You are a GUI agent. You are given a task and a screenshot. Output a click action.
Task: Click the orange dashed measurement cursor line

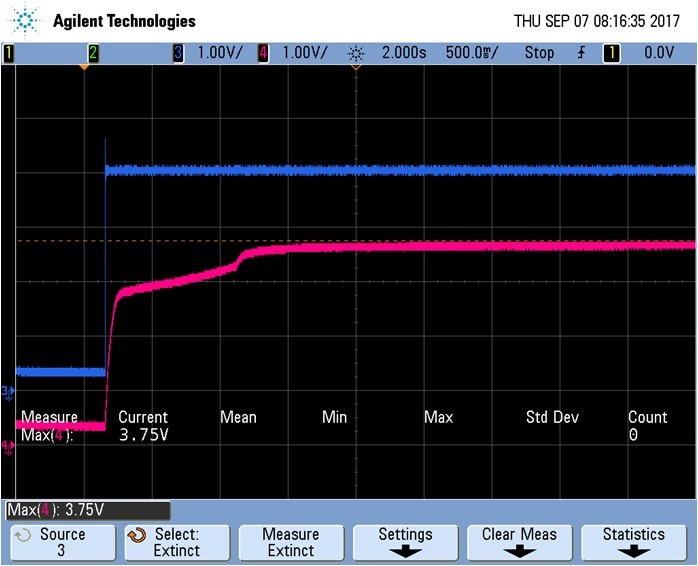355,241
